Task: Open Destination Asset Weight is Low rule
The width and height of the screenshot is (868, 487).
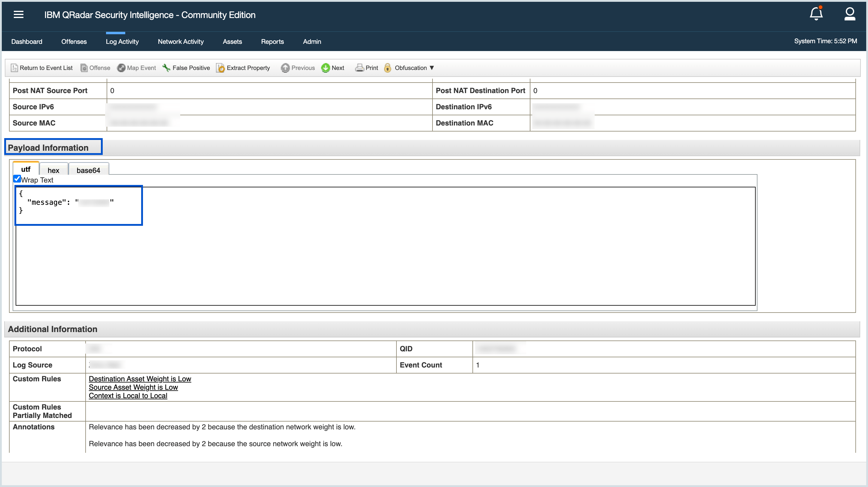Action: (140, 379)
